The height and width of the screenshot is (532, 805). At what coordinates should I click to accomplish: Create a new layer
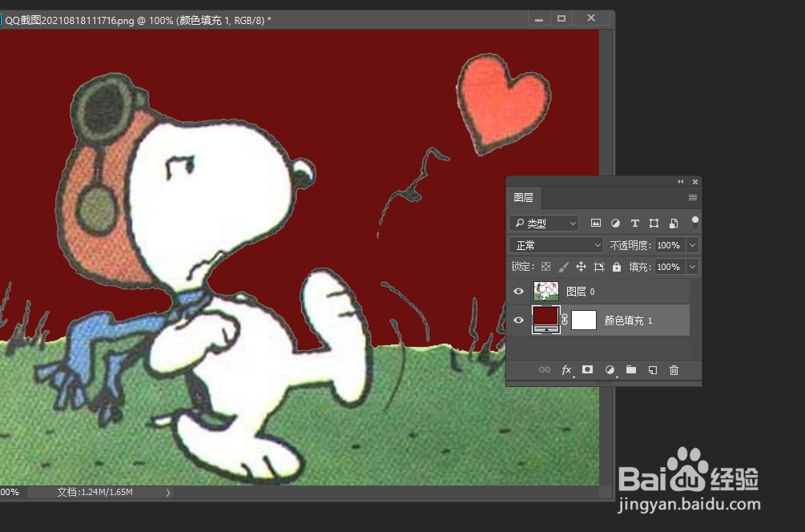(x=653, y=369)
